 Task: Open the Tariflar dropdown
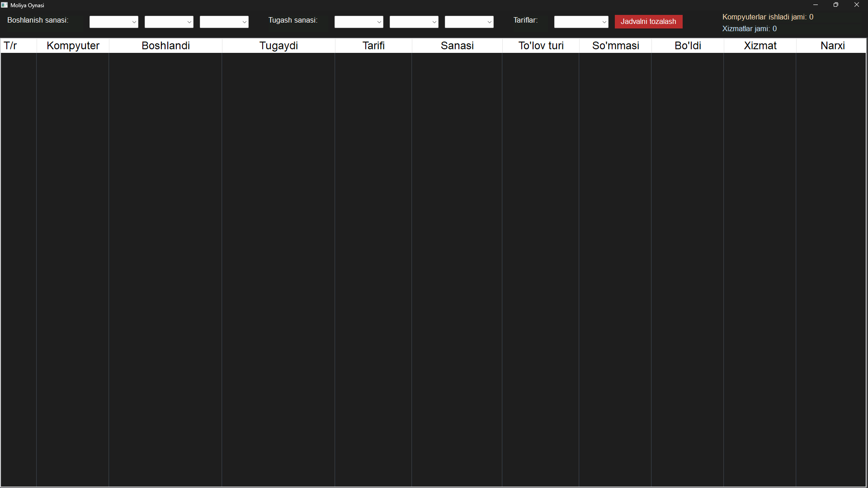tap(581, 22)
